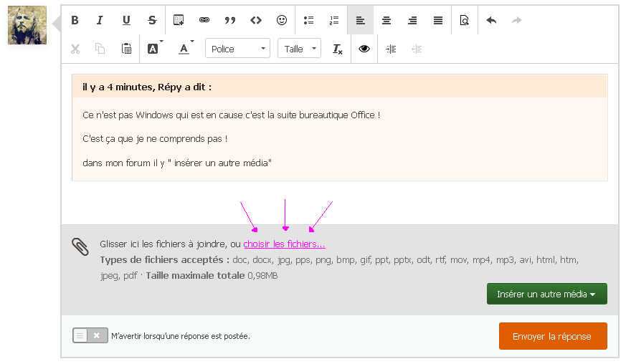Center align the text
626x364 pixels.
[386, 20]
